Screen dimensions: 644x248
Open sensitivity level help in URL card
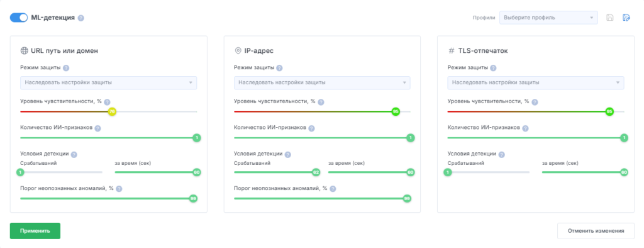click(x=107, y=102)
